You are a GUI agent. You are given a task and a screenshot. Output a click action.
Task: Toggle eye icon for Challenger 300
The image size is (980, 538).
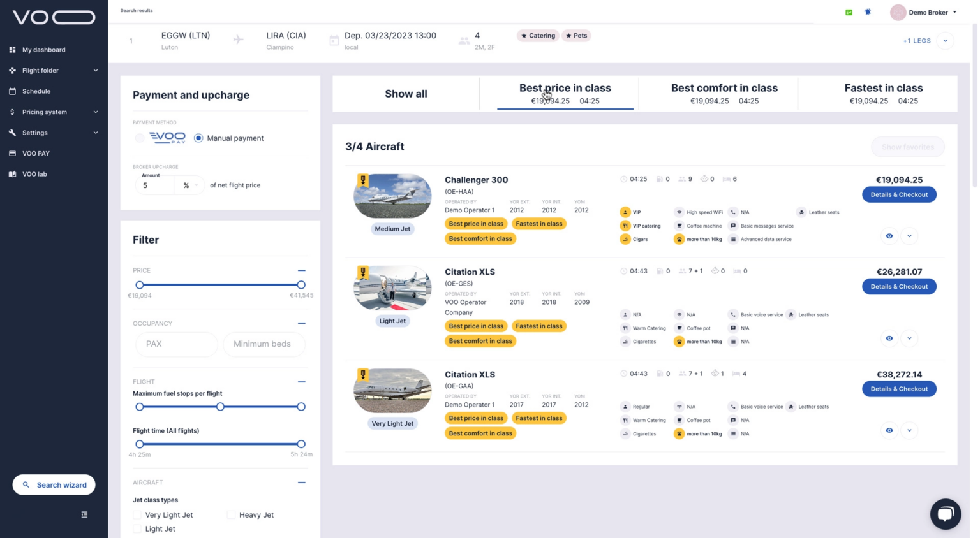(x=889, y=236)
